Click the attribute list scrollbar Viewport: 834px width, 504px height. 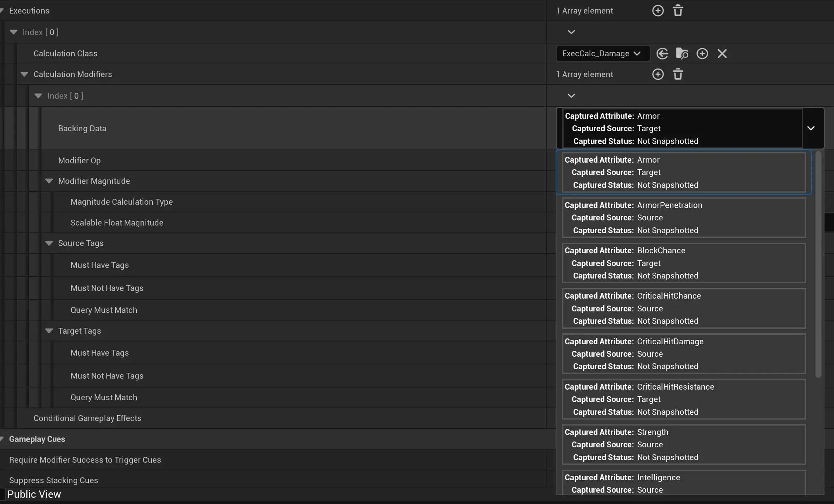point(818,263)
